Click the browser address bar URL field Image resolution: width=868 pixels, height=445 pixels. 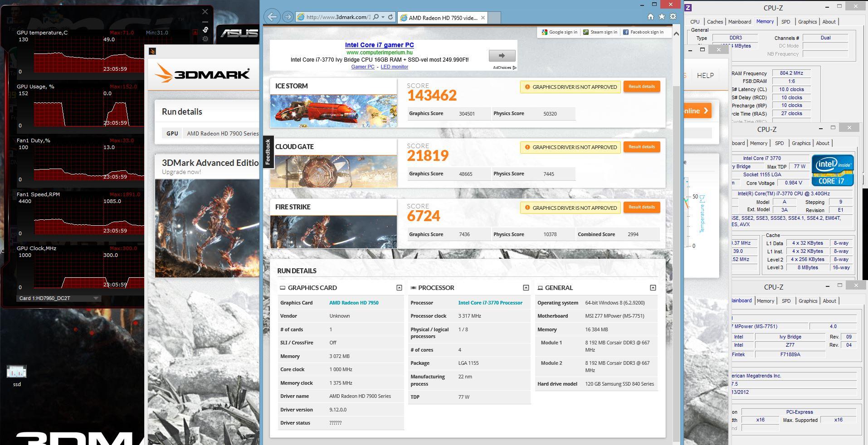(x=338, y=17)
